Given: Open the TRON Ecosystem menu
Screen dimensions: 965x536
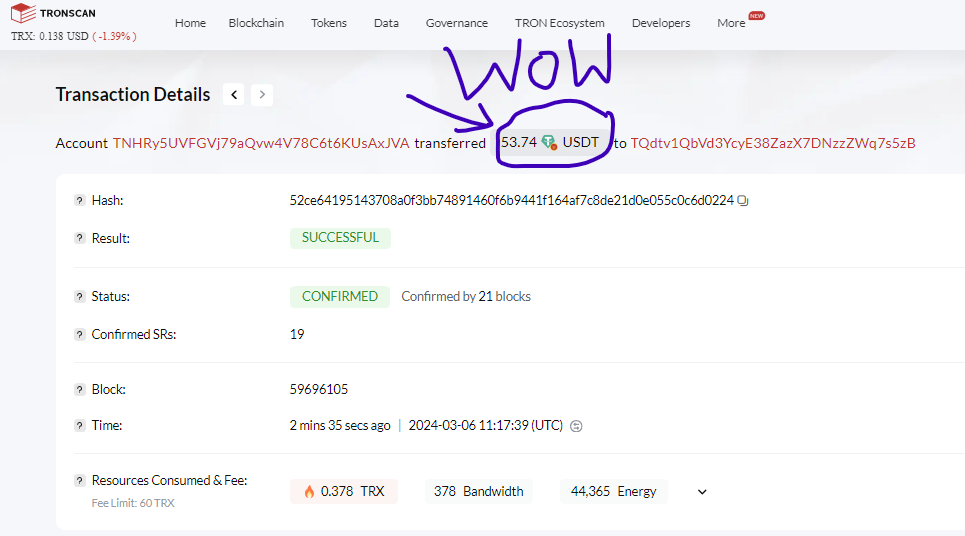Looking at the screenshot, I should pyautogui.click(x=559, y=23).
